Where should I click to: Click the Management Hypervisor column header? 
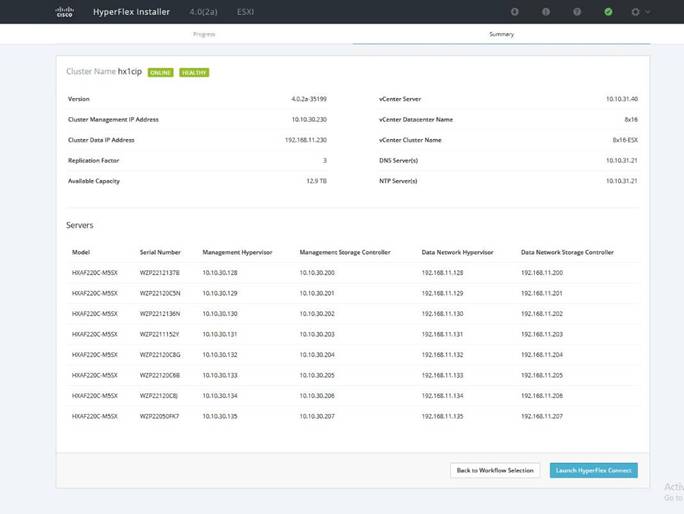237,252
